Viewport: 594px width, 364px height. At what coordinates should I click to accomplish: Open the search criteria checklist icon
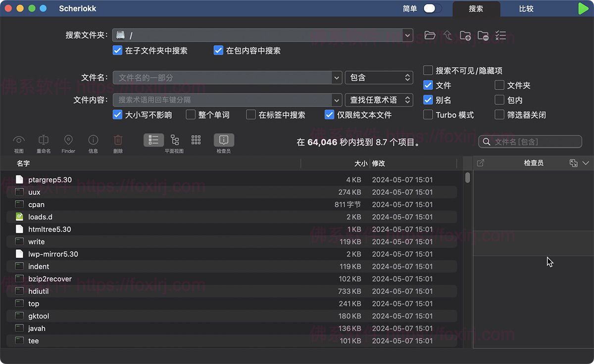click(500, 35)
